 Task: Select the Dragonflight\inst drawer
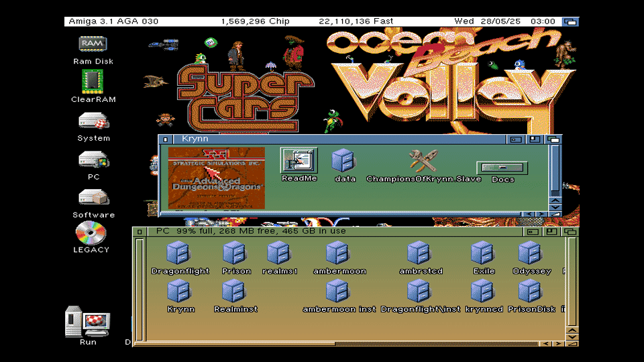[419, 290]
